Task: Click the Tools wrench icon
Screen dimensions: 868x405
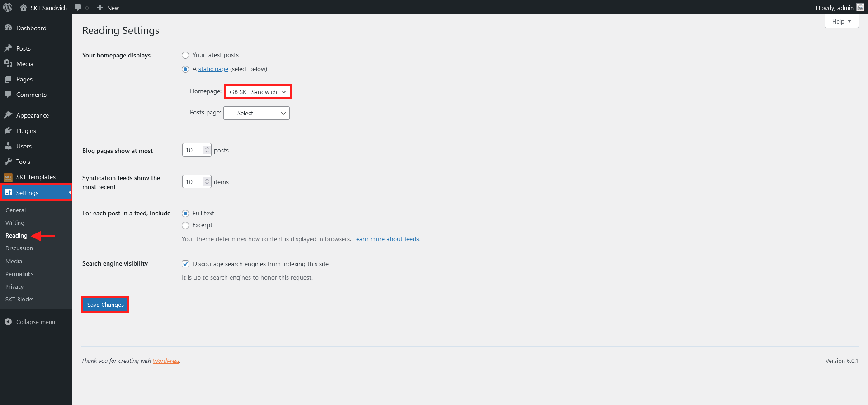Action: (8, 161)
